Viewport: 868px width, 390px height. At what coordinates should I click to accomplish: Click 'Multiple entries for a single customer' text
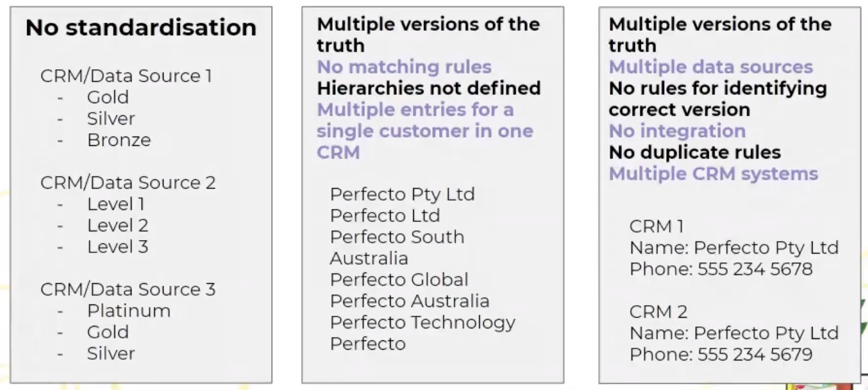pos(425,120)
